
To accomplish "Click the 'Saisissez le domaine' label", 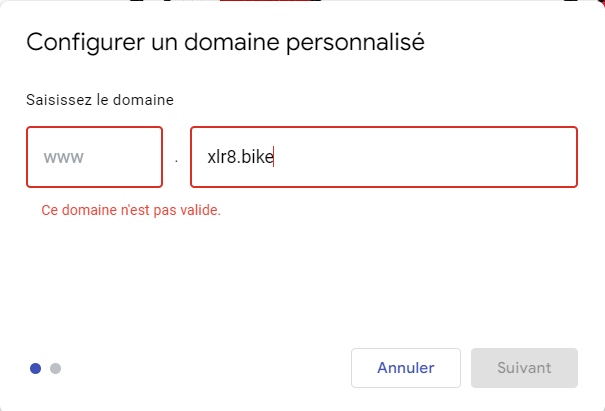I will click(100, 100).
